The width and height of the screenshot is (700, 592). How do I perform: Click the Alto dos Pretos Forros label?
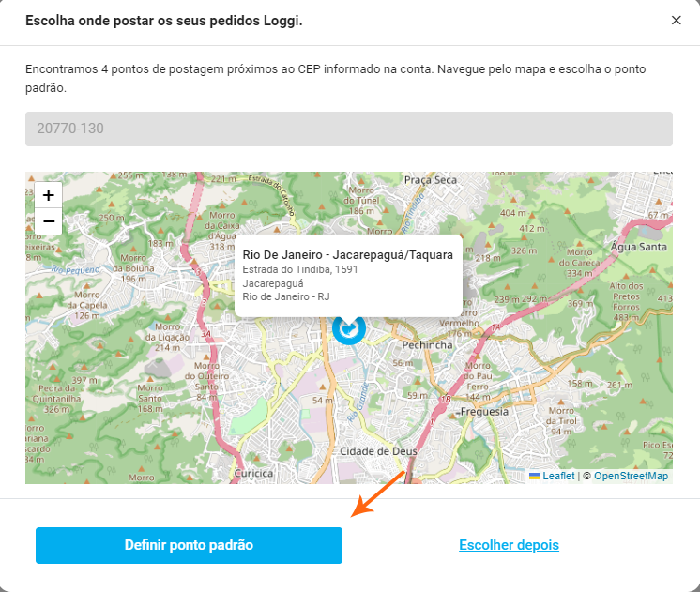626,302
